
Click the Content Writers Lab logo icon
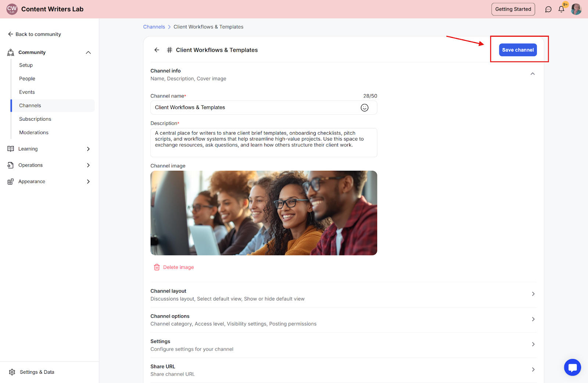tap(12, 9)
